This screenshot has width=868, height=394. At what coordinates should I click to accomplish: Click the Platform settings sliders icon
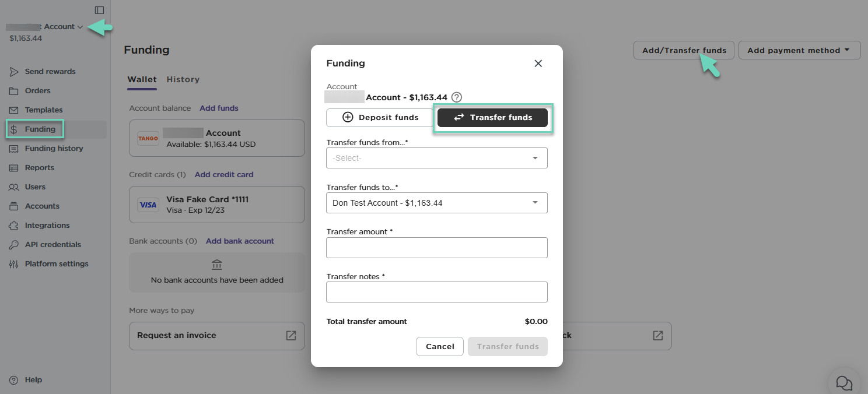point(14,264)
